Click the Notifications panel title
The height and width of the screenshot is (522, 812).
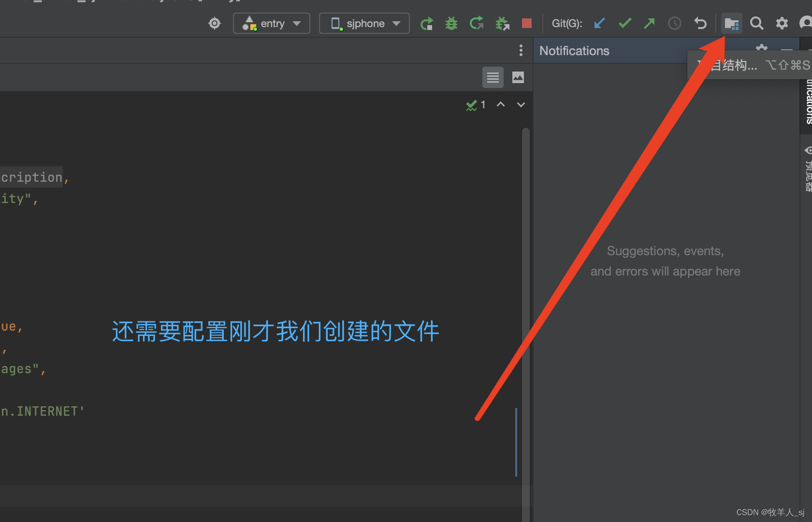pos(574,51)
